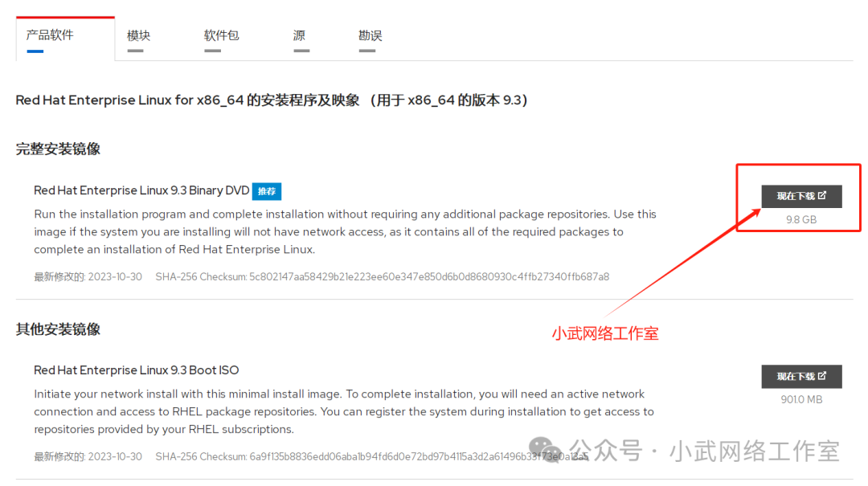Switch to the 模块 tab
Viewport: 868px width, 486px height.
pos(138,36)
